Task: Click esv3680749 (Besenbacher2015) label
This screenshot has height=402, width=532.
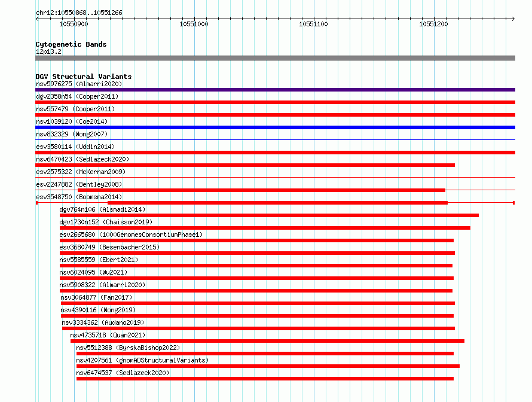Action: (x=109, y=247)
